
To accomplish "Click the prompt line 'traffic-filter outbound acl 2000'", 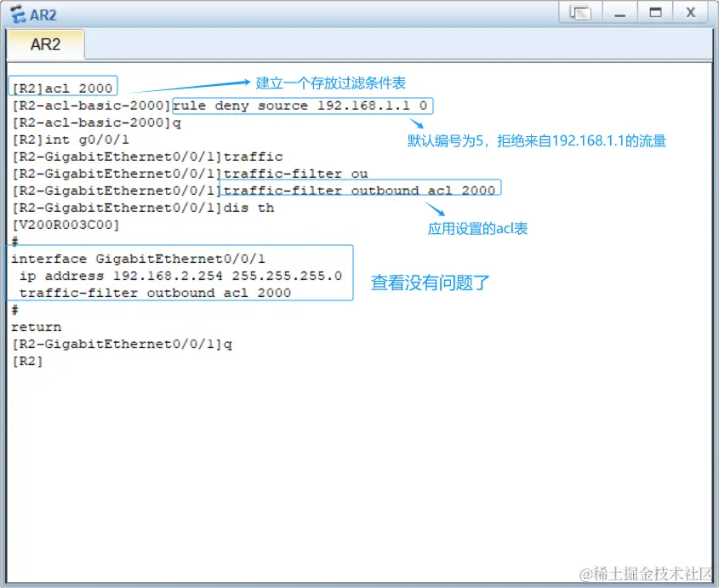I will pos(254,191).
